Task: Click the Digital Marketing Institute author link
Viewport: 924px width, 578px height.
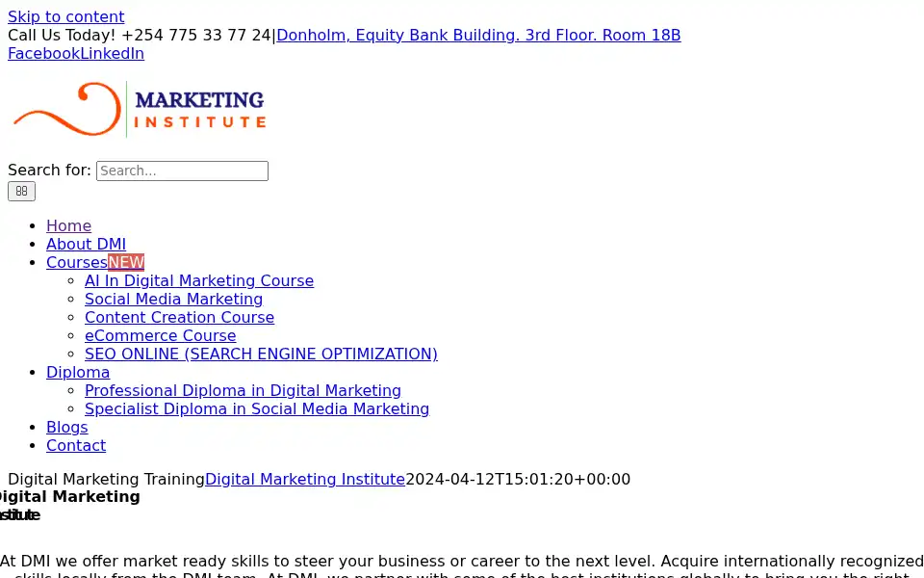Action: (x=305, y=479)
